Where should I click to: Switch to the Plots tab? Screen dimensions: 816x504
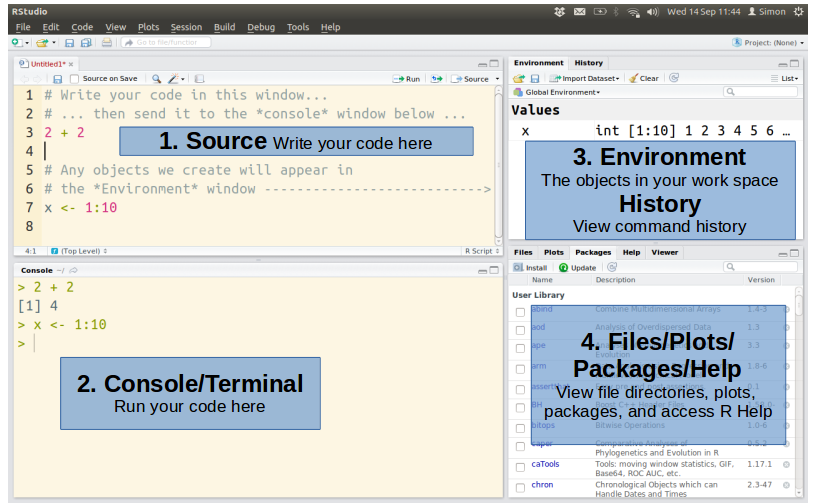(554, 252)
